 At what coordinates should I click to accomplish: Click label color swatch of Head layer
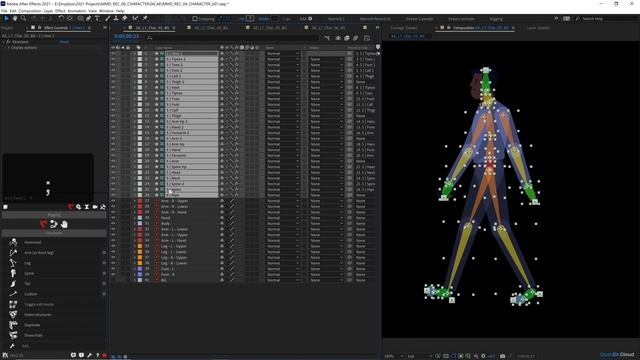[140, 218]
